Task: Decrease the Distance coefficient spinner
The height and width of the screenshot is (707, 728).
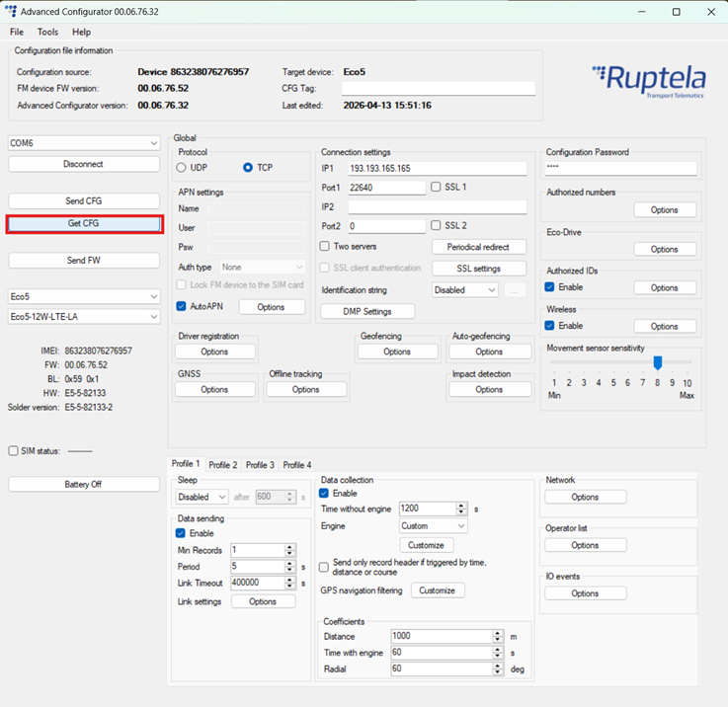Action: 497,639
